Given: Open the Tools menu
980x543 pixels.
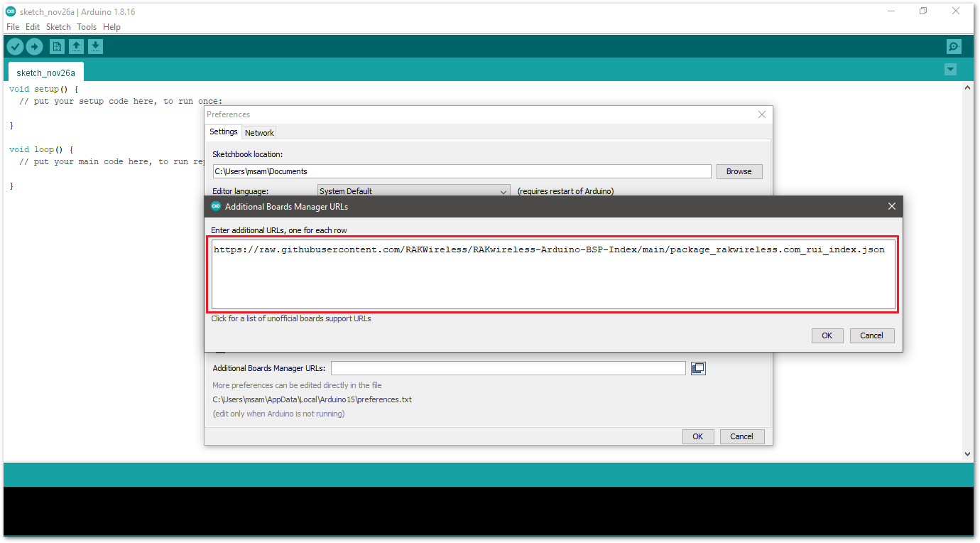Looking at the screenshot, I should coord(87,27).
